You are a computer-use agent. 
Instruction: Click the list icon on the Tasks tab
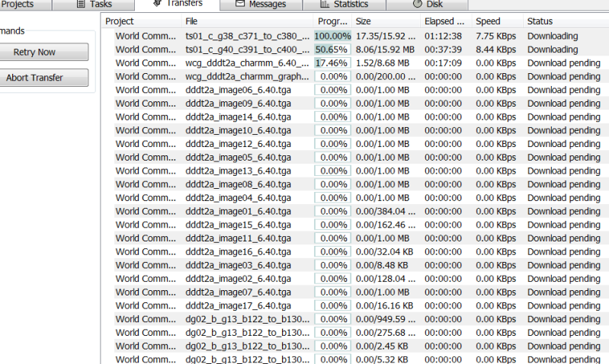(x=81, y=4)
